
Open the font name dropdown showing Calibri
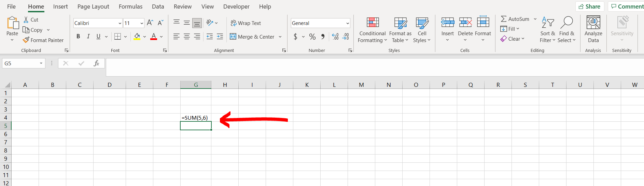120,23
